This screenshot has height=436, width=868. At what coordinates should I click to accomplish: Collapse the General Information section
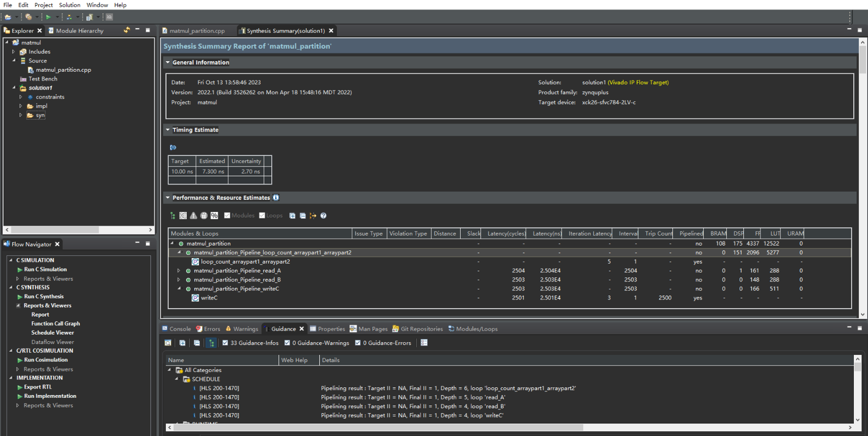click(168, 62)
